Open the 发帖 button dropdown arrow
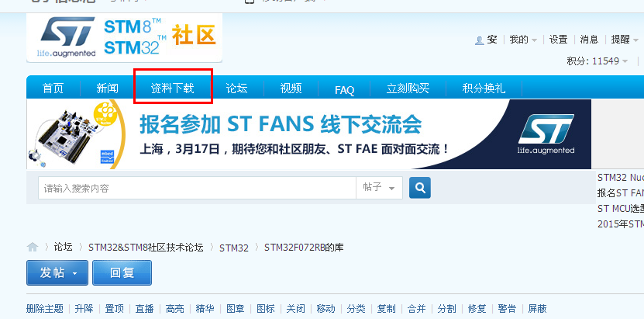 [74, 273]
